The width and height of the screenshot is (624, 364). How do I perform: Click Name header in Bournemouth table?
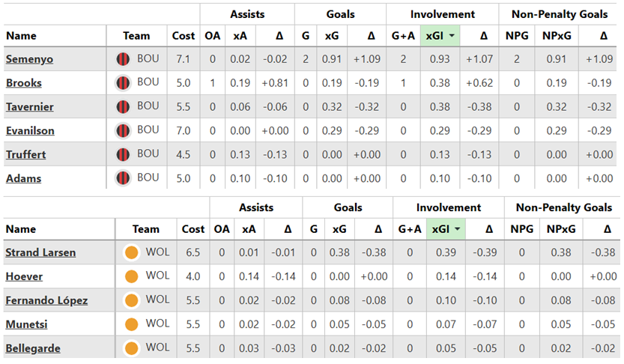tap(21, 35)
